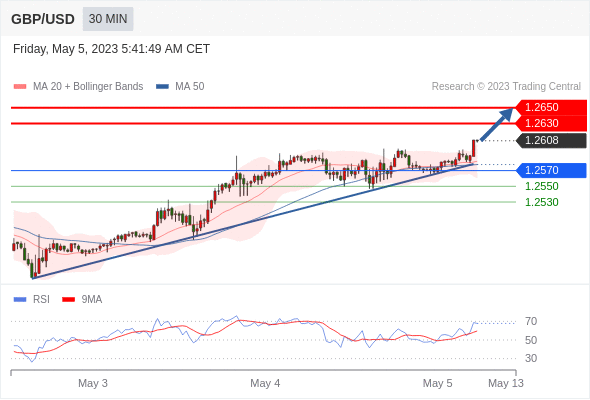Viewport: 590px width, 400px height.
Task: Click the May 5 date axis label
Action: pyautogui.click(x=437, y=383)
